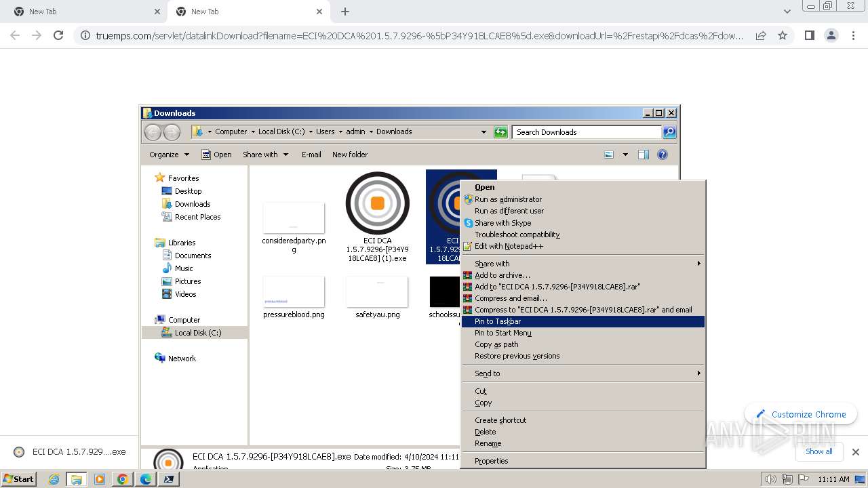Open Chrome profile avatar icon

(x=831, y=35)
